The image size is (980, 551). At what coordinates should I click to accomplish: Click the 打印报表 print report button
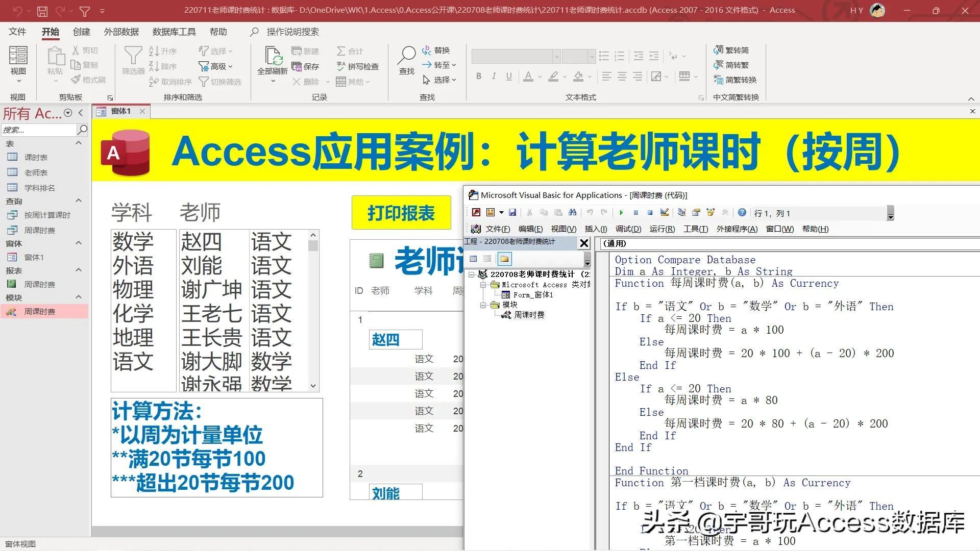[401, 212]
